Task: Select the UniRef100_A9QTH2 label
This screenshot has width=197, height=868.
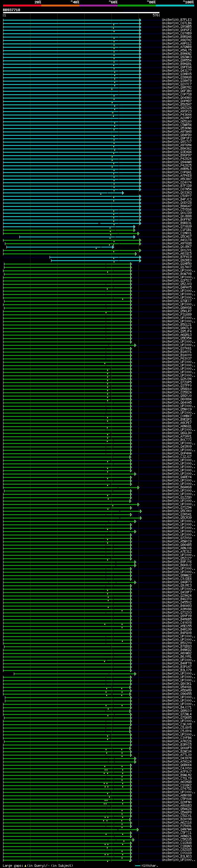Action: 177,40
